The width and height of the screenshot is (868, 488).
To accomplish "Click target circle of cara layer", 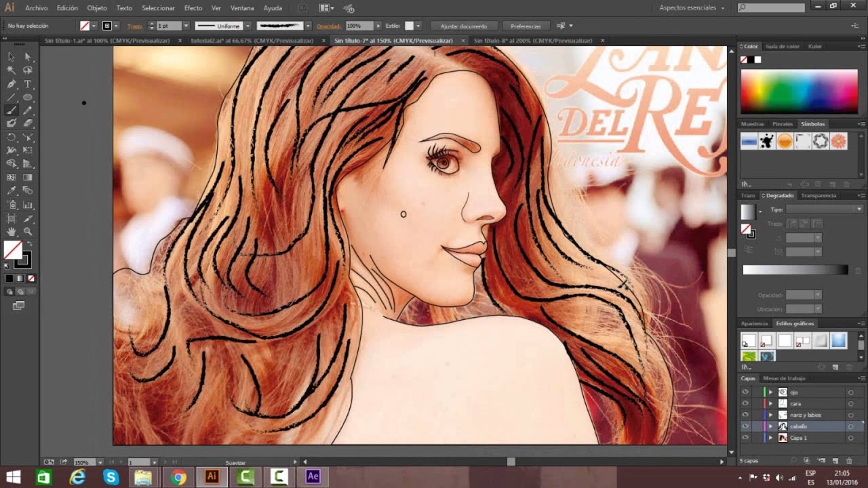I will (x=850, y=404).
